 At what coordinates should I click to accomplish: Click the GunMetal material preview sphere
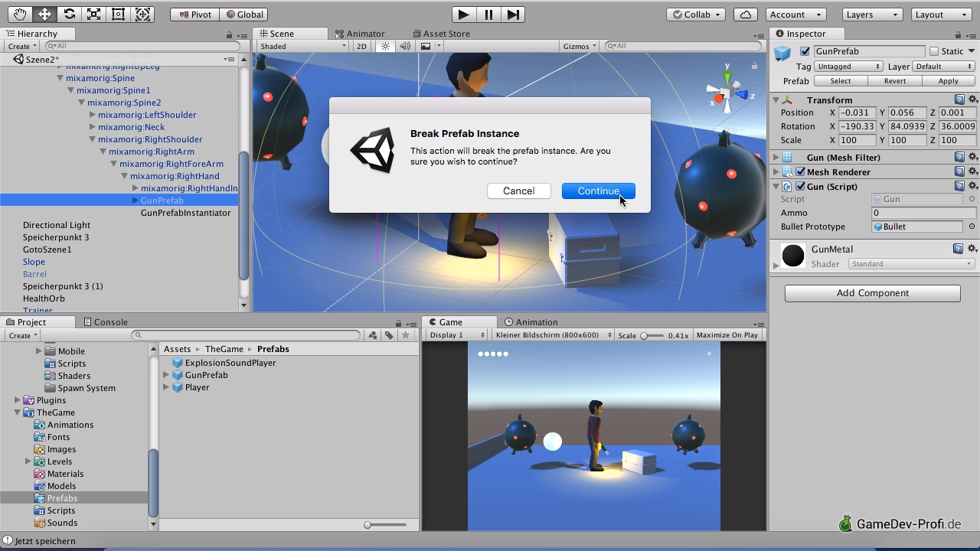coord(793,256)
